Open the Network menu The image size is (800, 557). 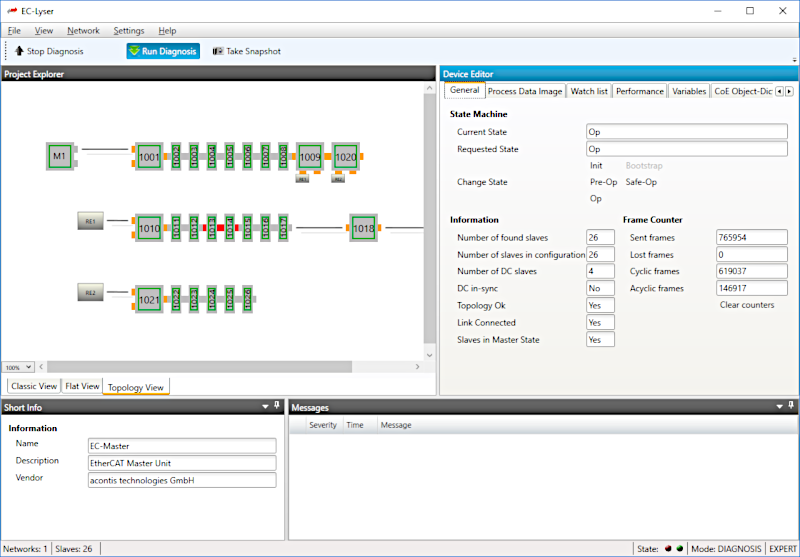click(83, 31)
